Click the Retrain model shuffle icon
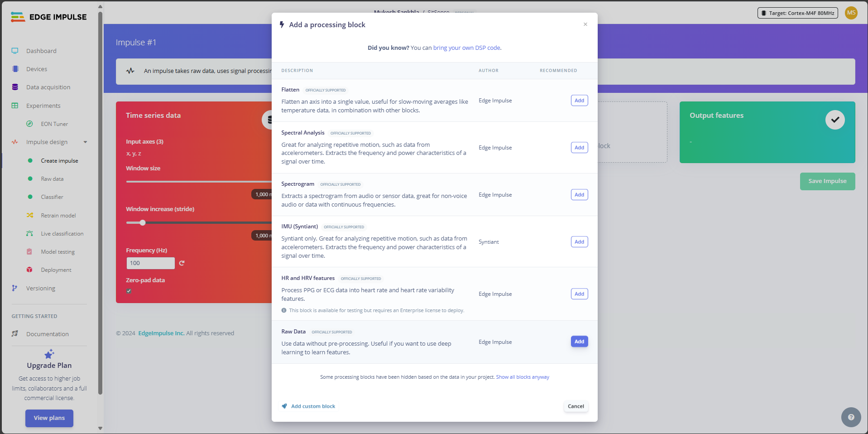 pyautogui.click(x=30, y=215)
